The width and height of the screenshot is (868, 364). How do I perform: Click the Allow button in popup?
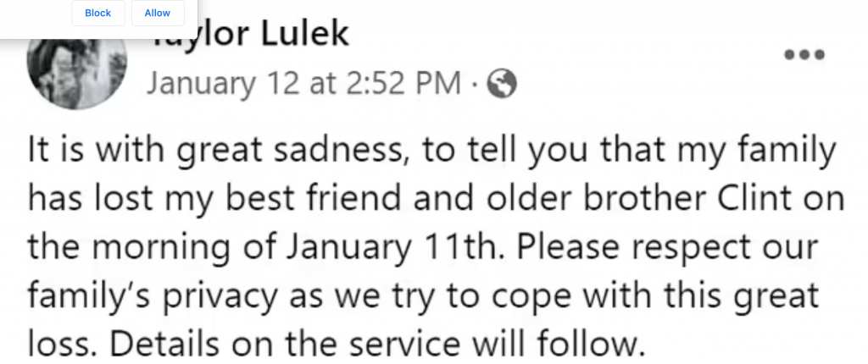(x=157, y=13)
